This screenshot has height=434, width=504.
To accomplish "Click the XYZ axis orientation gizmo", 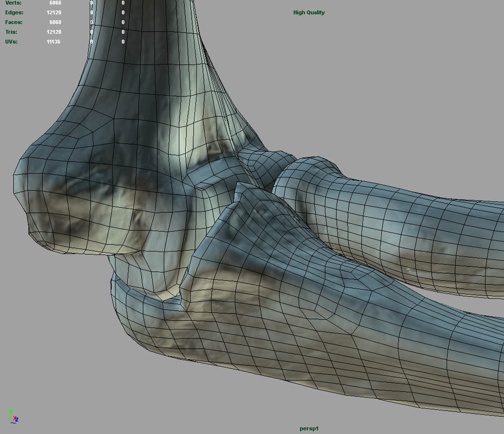I will (13, 416).
